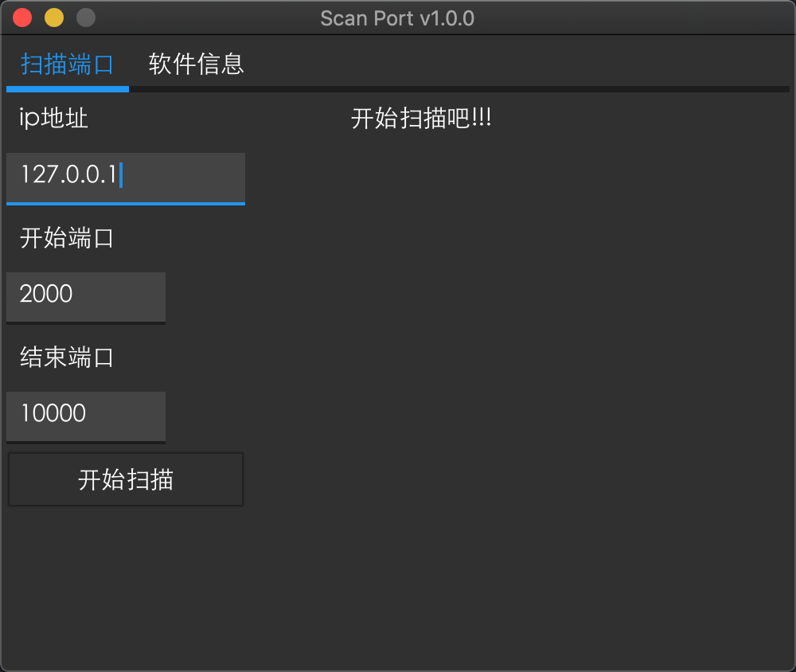Click empty tab strip right of 软件信息
The height and width of the screenshot is (672, 796).
tap(517, 64)
